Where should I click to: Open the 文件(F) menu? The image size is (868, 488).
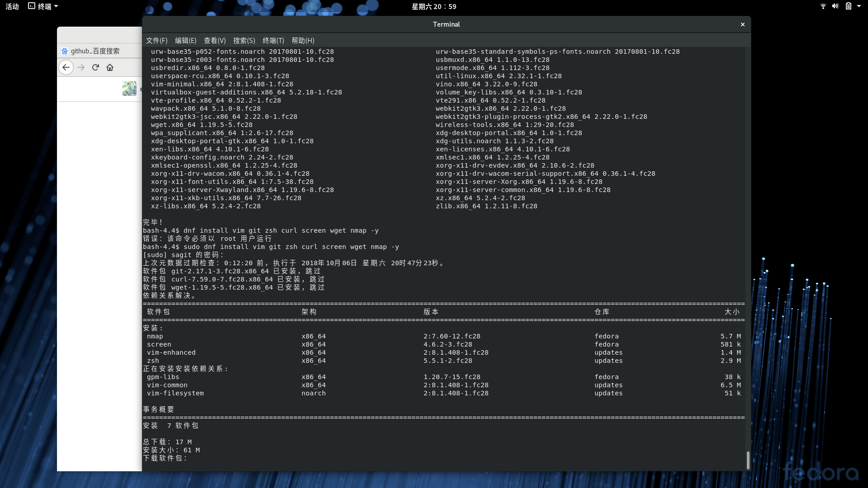(x=156, y=41)
